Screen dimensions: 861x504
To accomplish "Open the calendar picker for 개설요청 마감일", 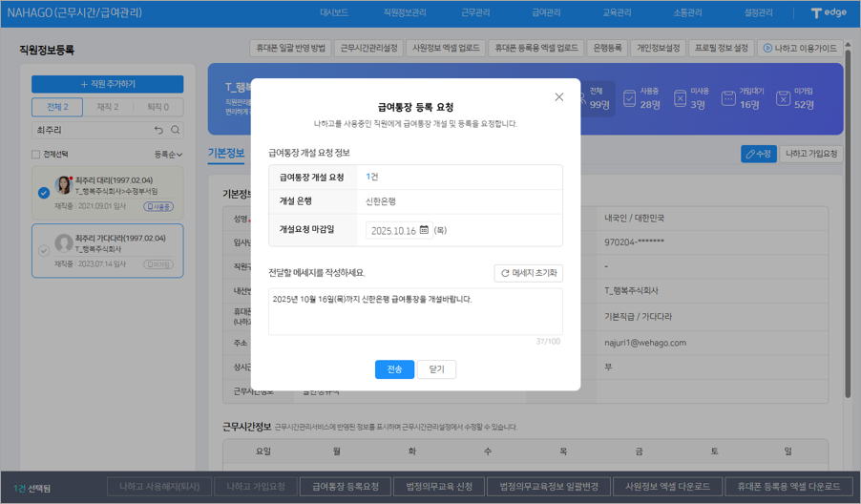I will pyautogui.click(x=424, y=230).
